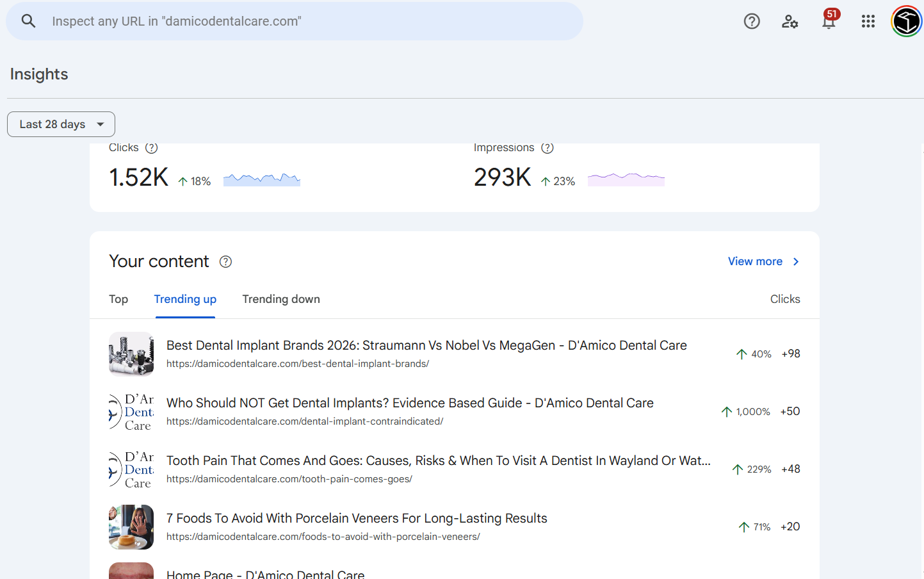The height and width of the screenshot is (579, 924).
Task: Click the 18% clicks increase indicator
Action: pyautogui.click(x=194, y=181)
